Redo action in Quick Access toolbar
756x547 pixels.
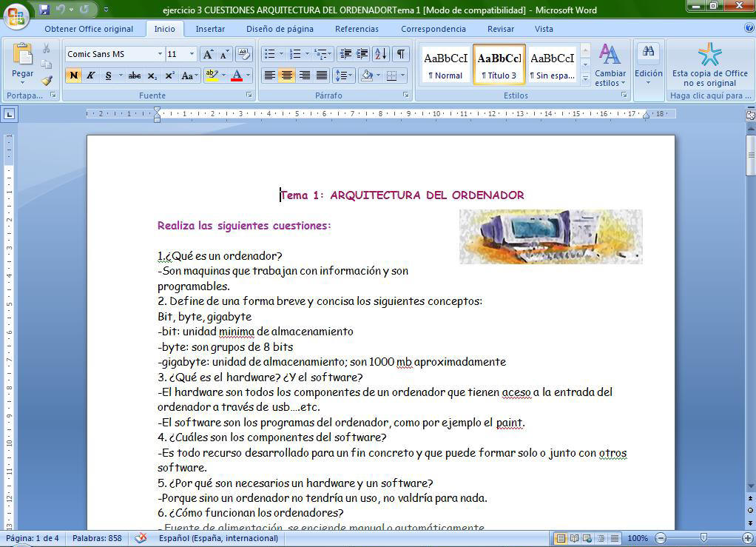coord(84,9)
